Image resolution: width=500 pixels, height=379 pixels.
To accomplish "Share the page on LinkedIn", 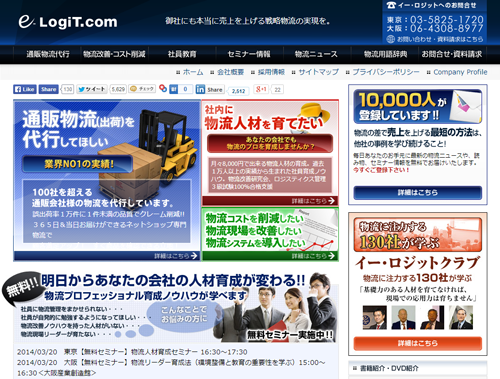I will point(210,89).
